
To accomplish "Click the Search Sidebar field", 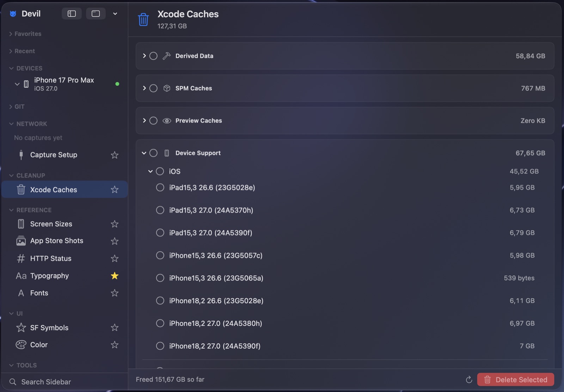I will tap(65, 382).
